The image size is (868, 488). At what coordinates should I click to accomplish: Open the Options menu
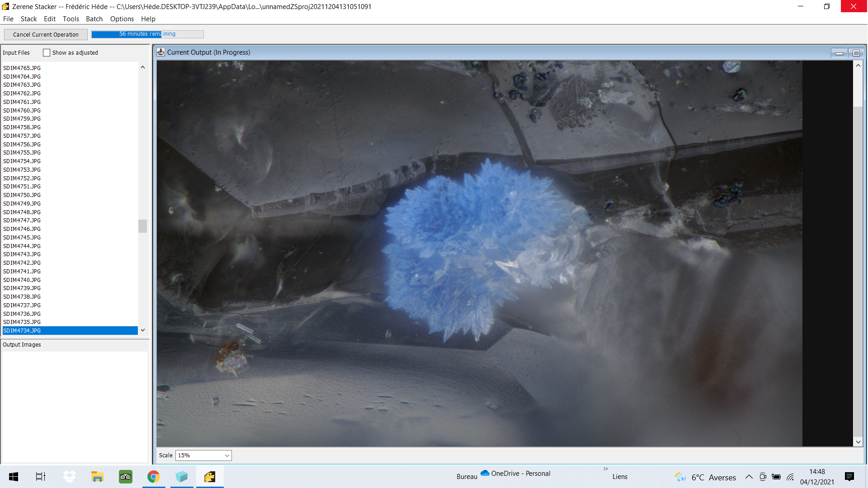(x=122, y=19)
